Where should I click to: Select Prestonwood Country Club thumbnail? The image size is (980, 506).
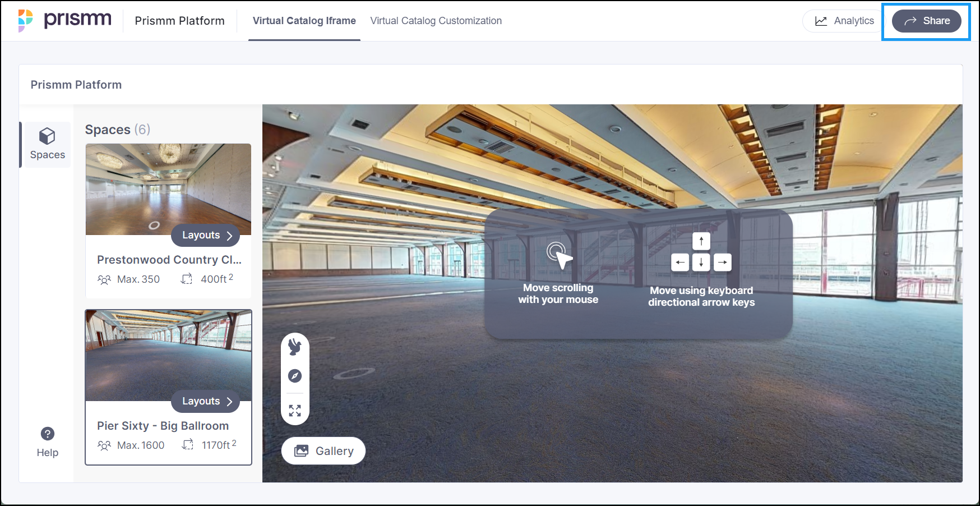tap(168, 189)
